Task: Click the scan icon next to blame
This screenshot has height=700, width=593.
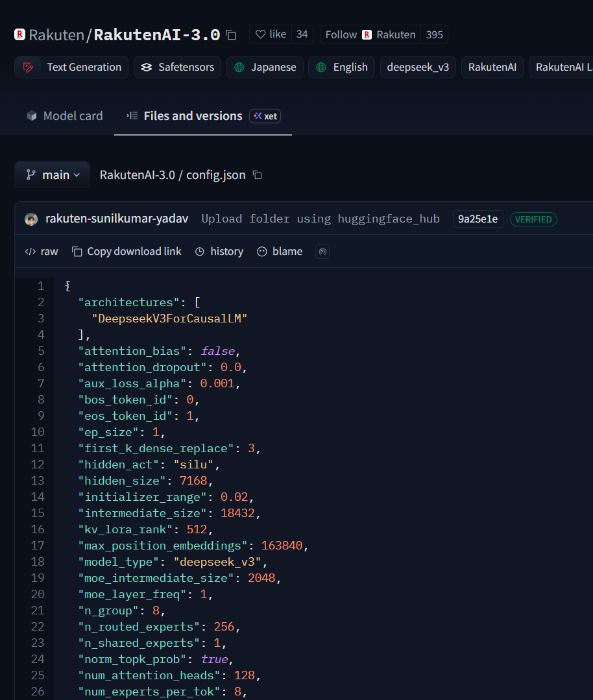Action: 322,252
